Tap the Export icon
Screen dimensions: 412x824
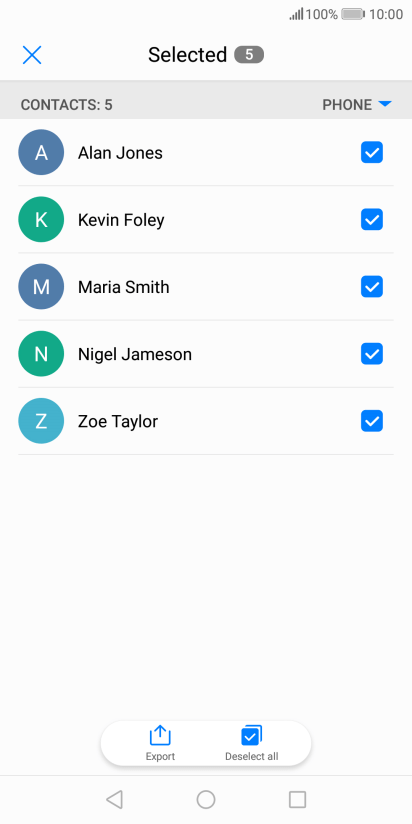click(160, 736)
